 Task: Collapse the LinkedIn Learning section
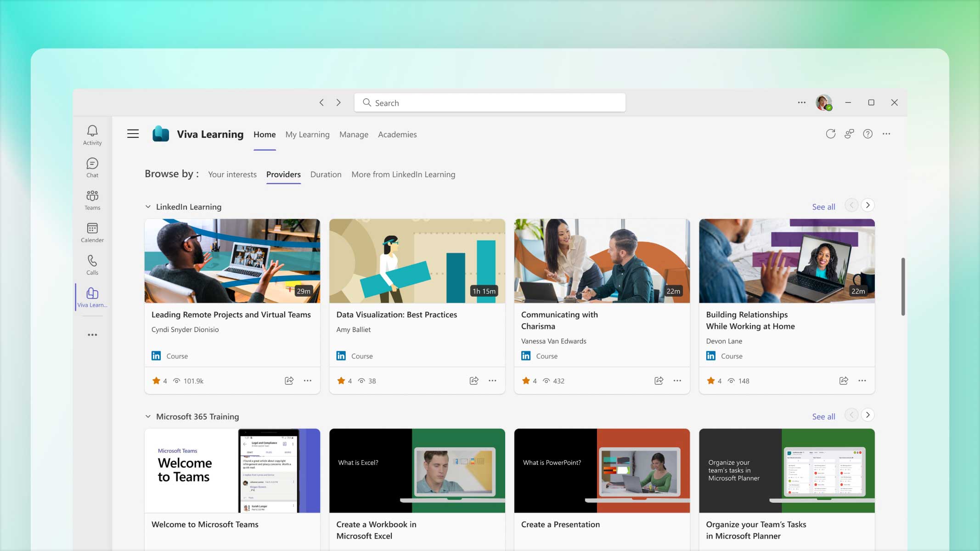[149, 207]
